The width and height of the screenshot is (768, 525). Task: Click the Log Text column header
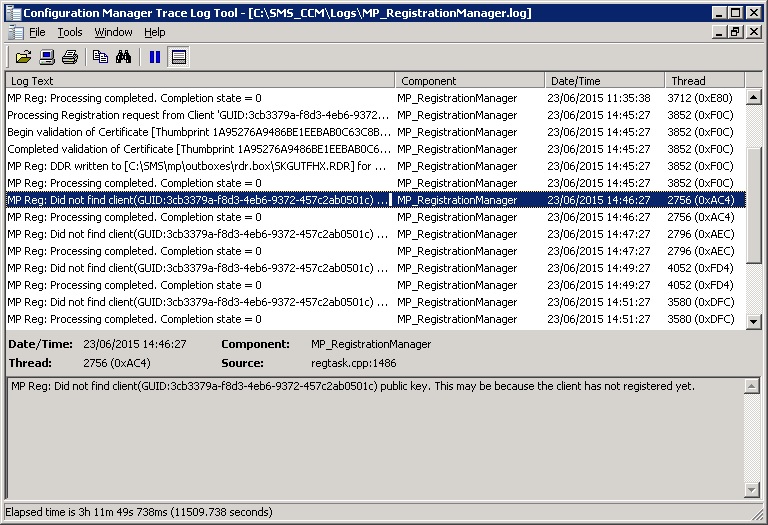coord(200,81)
